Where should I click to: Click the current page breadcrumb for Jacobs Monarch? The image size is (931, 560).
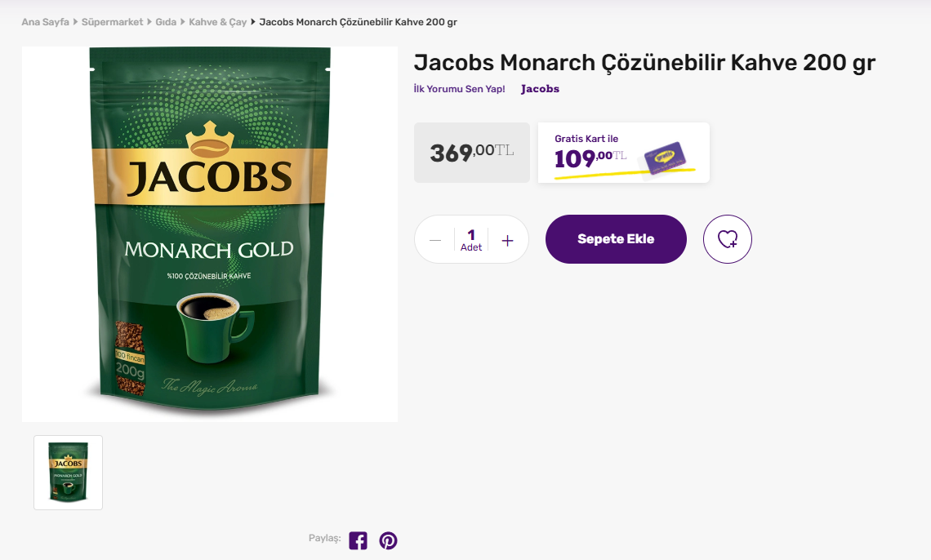(358, 22)
